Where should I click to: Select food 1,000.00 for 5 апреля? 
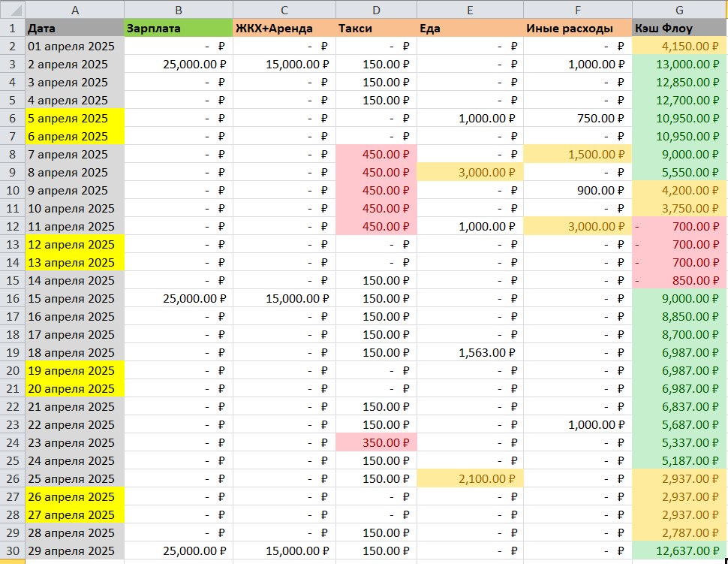pyautogui.click(x=470, y=118)
